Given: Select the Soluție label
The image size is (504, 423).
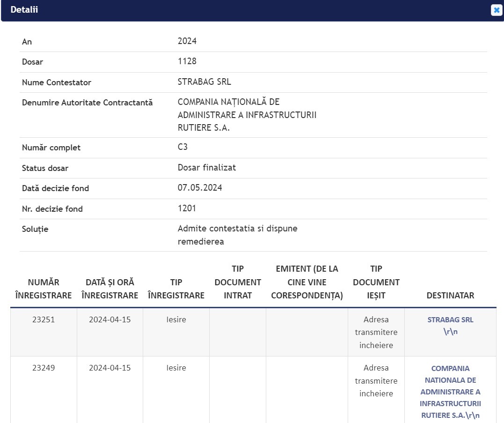Looking at the screenshot, I should click(x=35, y=230).
